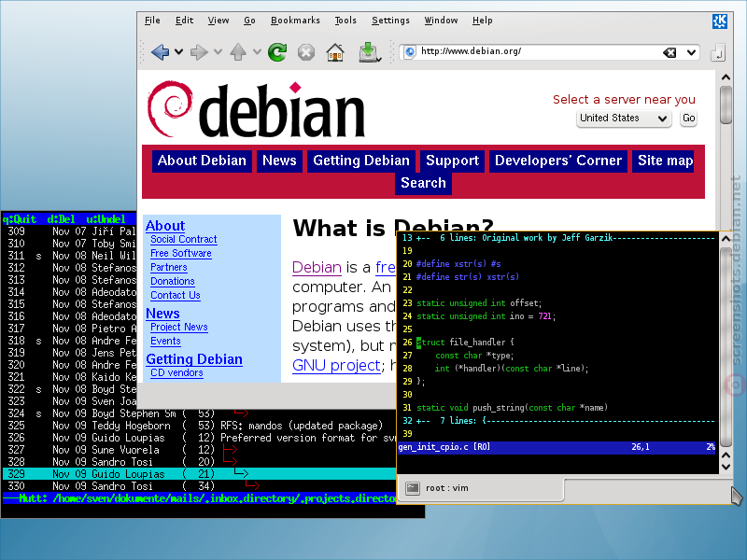Click the purple 'Debian' link in the article text
Viewport: 747px width, 560px height.
coord(317,267)
